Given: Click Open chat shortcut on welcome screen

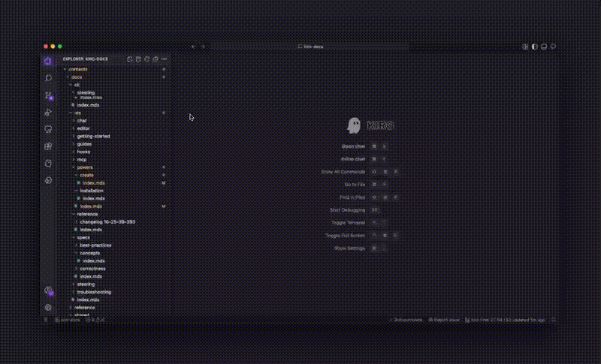Looking at the screenshot, I should point(353,146).
